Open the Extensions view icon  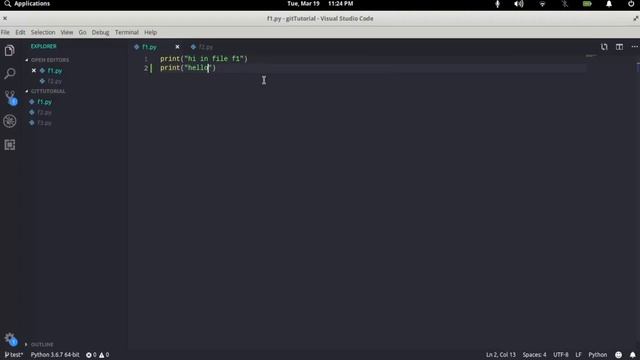click(9, 144)
